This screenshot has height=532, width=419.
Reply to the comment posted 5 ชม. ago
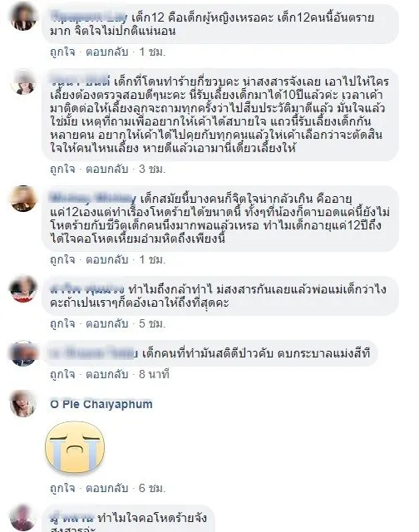coord(107,323)
